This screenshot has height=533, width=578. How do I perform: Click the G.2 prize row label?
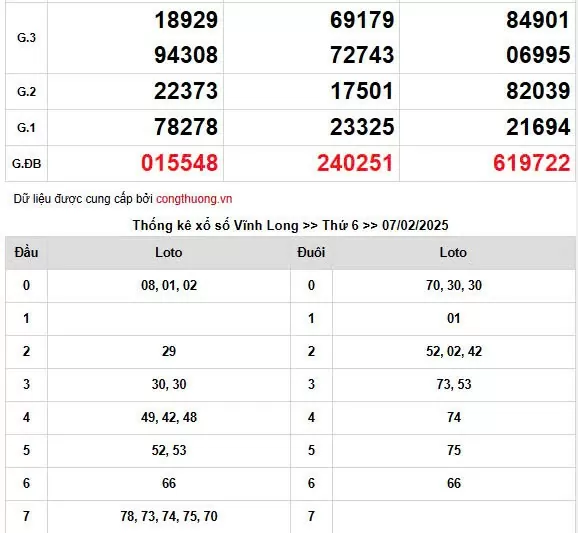click(x=27, y=91)
